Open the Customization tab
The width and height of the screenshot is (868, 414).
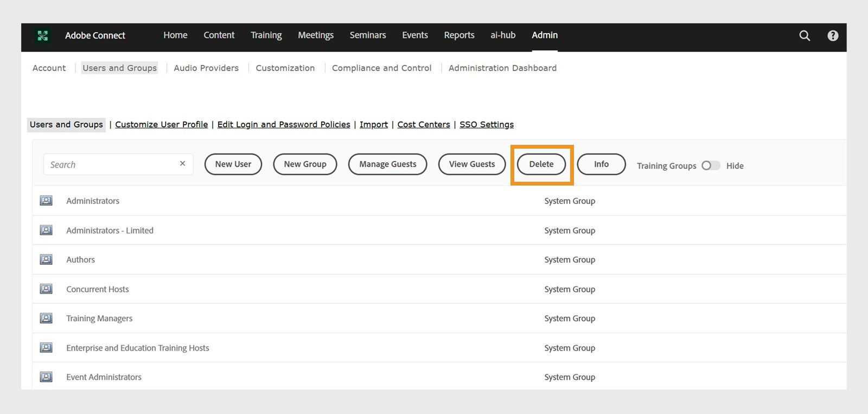285,68
